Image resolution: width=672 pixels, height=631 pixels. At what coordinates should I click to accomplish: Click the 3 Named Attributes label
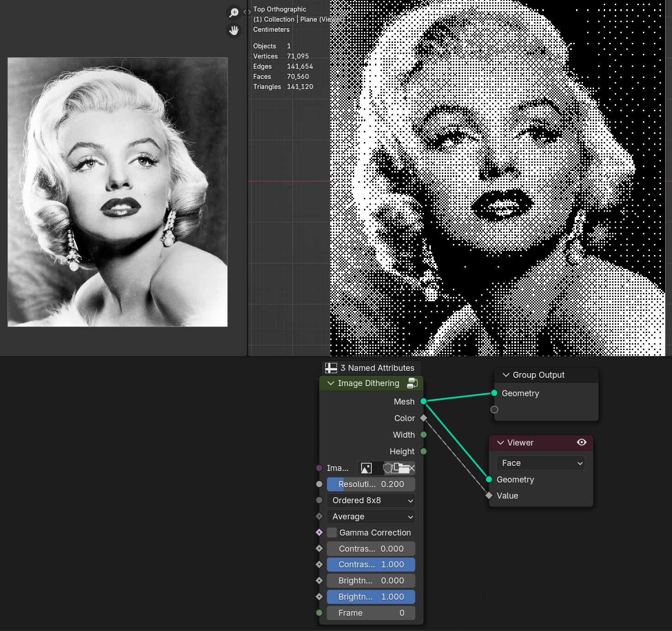click(x=377, y=368)
